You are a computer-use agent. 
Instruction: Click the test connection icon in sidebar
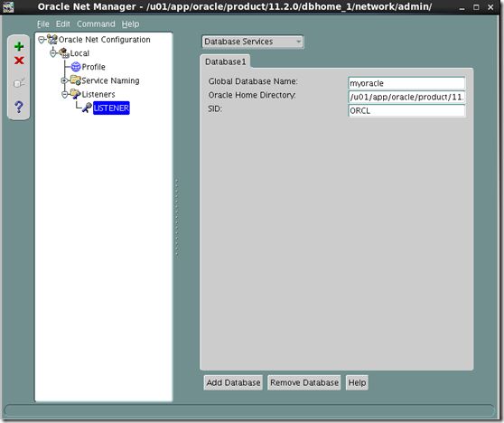coord(19,83)
